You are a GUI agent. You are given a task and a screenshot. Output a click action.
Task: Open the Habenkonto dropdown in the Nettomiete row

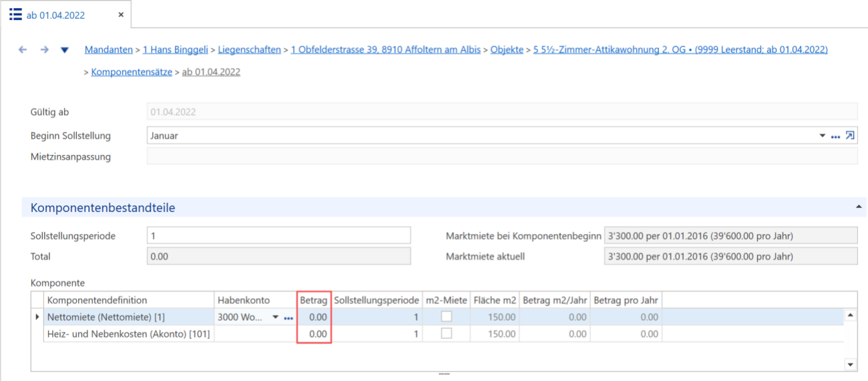pyautogui.click(x=275, y=317)
